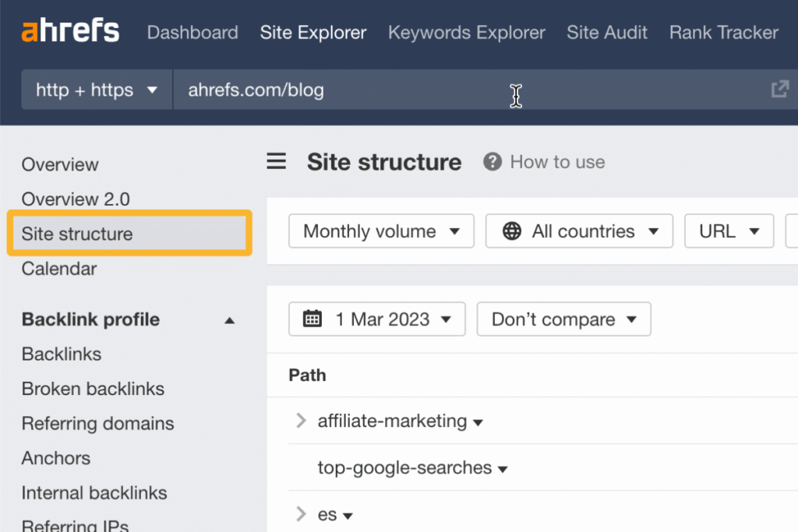The width and height of the screenshot is (798, 532).
Task: Click the Path column header
Action: 307,375
